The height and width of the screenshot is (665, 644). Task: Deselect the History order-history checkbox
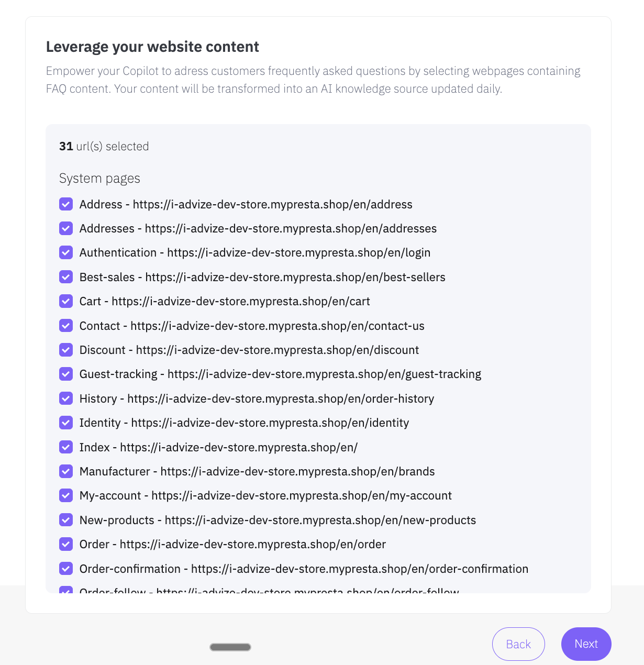66,398
